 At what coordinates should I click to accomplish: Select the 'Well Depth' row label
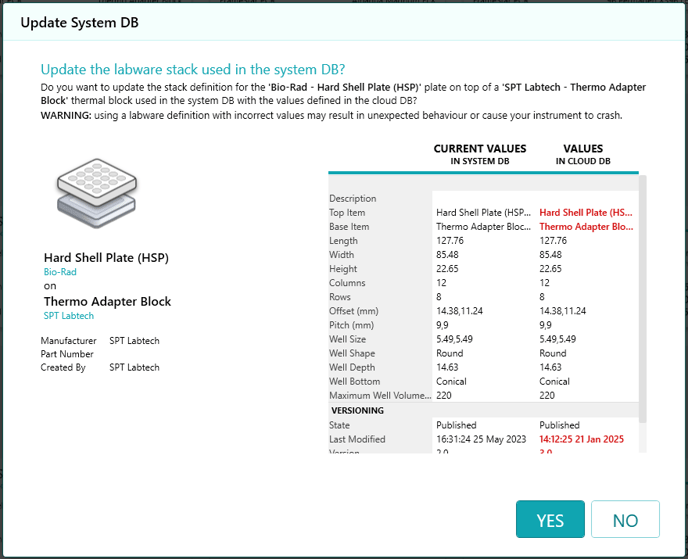[x=352, y=367]
